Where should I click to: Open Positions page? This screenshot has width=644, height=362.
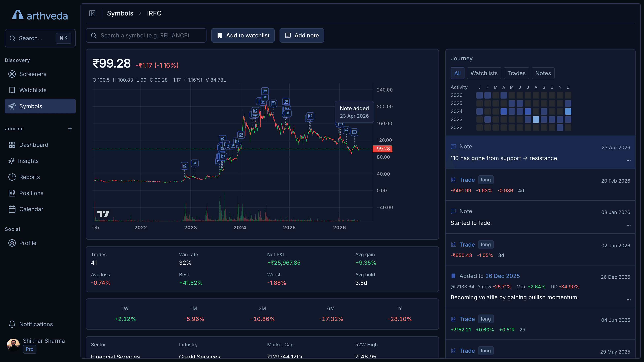40,193
